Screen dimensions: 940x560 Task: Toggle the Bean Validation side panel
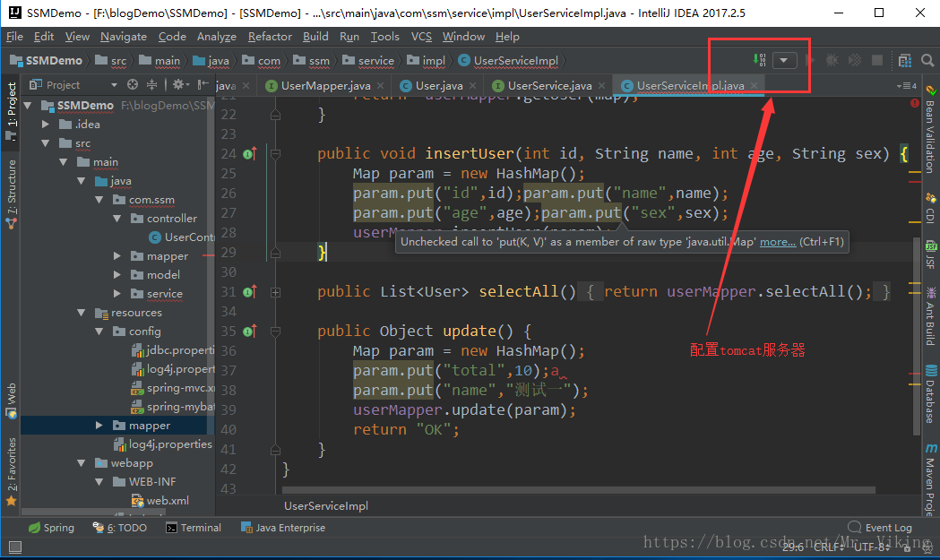930,130
